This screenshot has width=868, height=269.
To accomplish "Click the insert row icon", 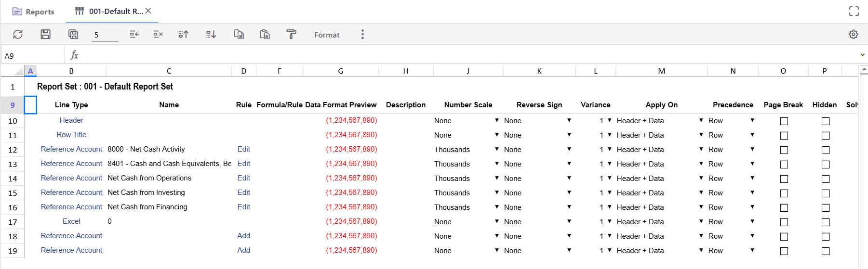I will [134, 34].
